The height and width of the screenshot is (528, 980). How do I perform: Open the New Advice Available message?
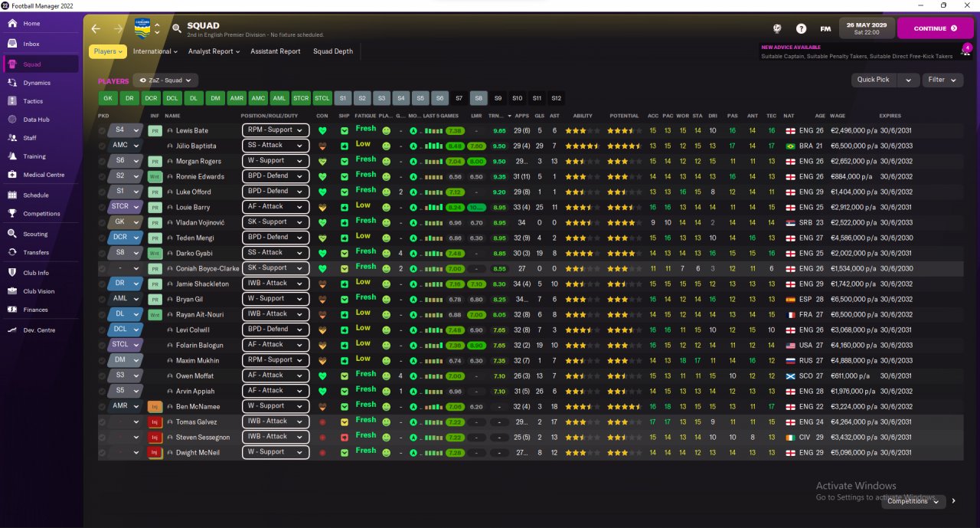point(857,51)
